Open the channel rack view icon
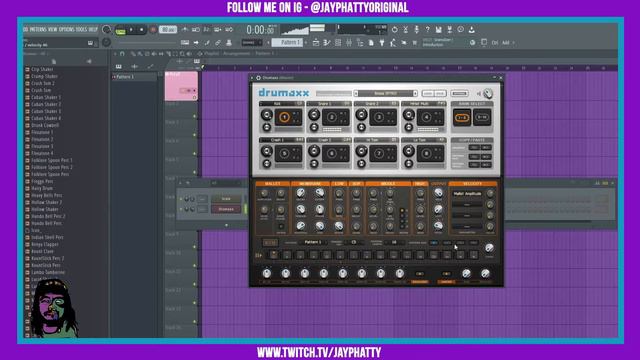Screen dimensions: 640x360 tap(338, 42)
